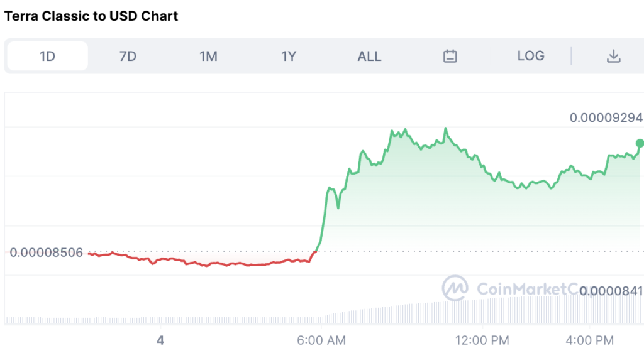Click the volume bars below the chart
This screenshot has width=644, height=353.
(324, 312)
